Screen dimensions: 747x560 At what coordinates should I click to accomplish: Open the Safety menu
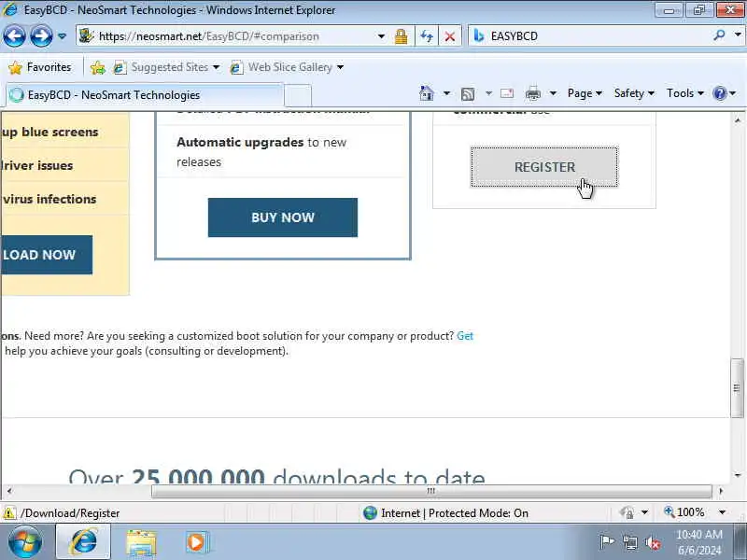tap(634, 93)
